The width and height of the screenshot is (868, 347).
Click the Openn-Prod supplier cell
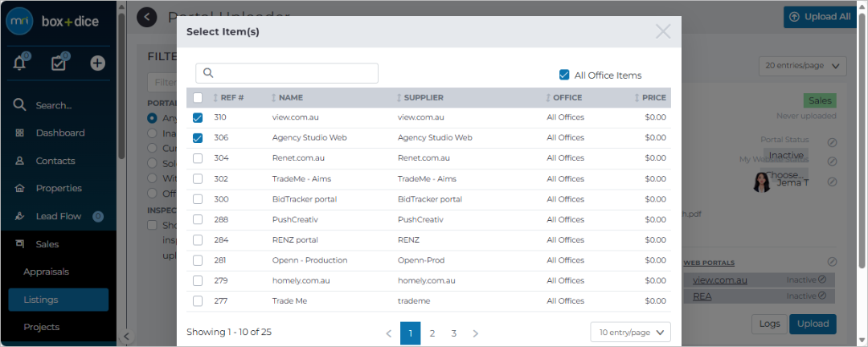coord(420,260)
